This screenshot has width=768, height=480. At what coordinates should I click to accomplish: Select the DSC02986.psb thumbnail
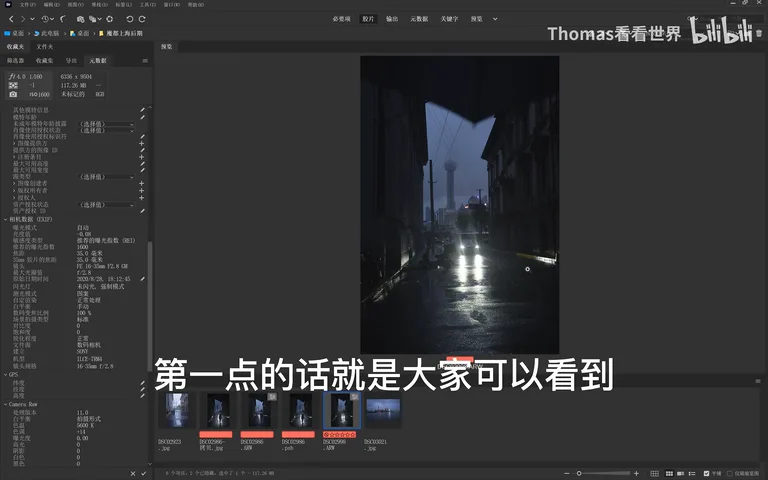[x=300, y=410]
